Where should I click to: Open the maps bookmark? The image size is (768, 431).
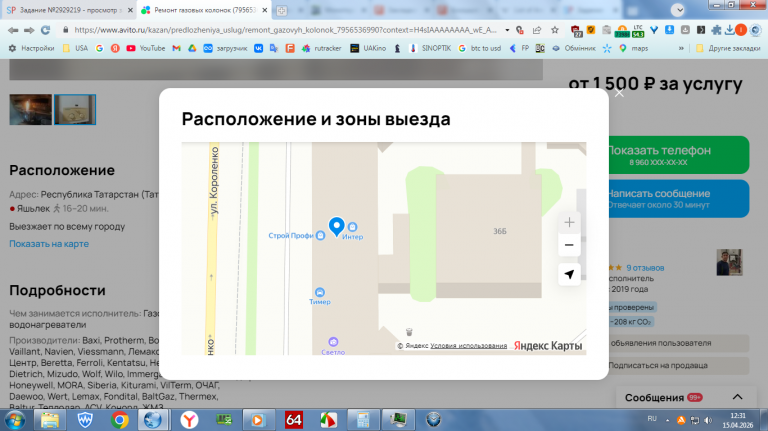(x=634, y=48)
